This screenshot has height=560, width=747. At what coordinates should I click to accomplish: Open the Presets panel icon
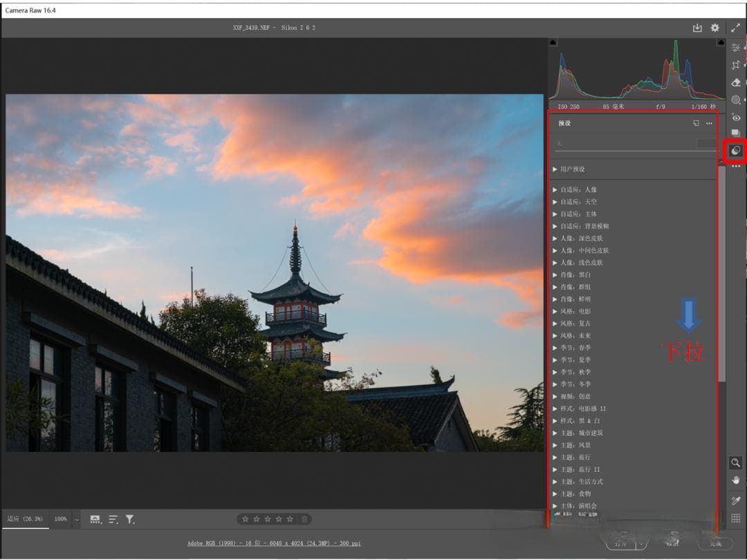735,151
